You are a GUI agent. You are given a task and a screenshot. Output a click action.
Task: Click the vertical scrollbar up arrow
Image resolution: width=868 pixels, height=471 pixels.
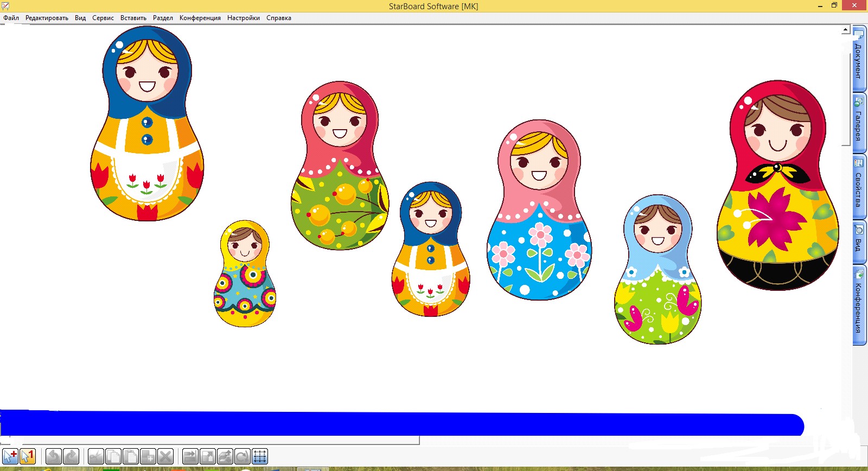coord(846,30)
